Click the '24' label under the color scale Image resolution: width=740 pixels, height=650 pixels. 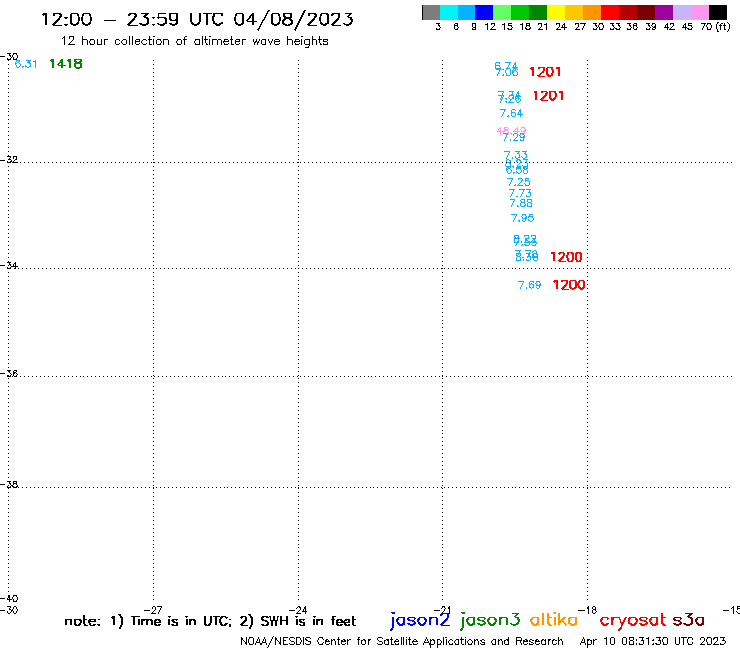coord(561,27)
